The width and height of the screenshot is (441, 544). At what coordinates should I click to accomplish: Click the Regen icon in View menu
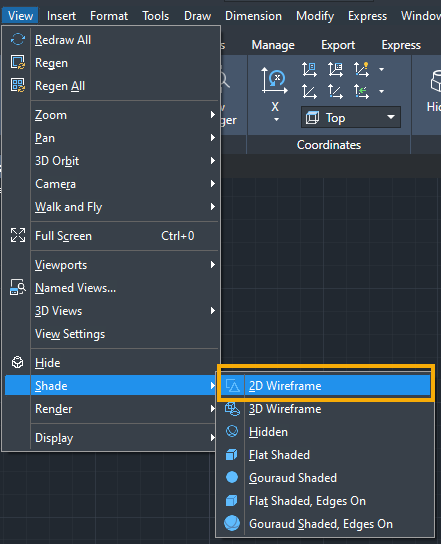18,62
